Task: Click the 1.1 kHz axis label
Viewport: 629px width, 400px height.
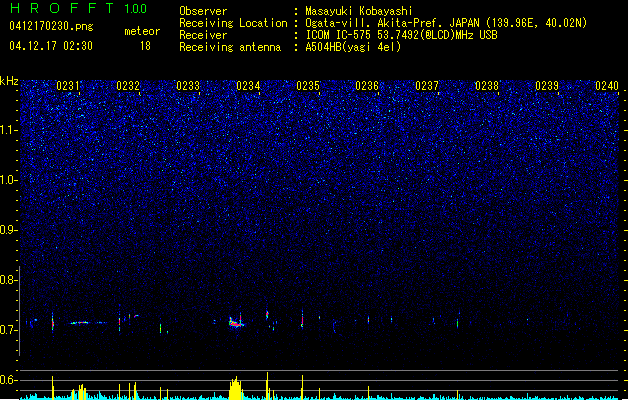Action: pos(9,130)
